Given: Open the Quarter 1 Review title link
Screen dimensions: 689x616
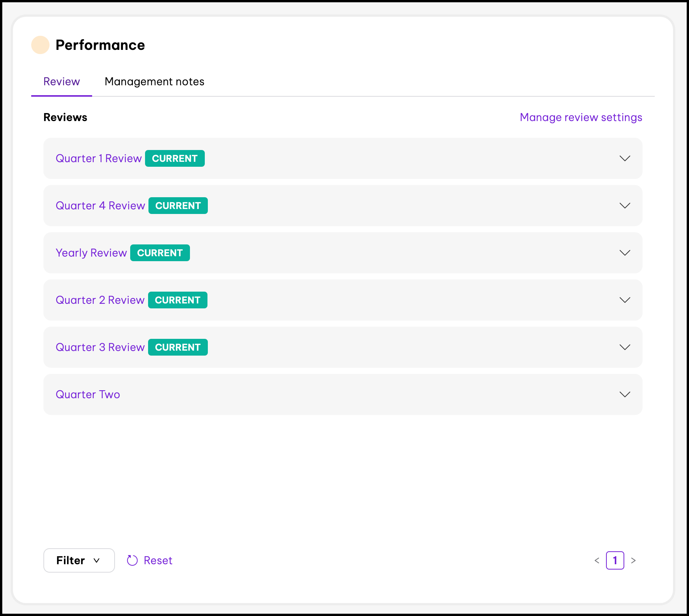Looking at the screenshot, I should tap(99, 158).
